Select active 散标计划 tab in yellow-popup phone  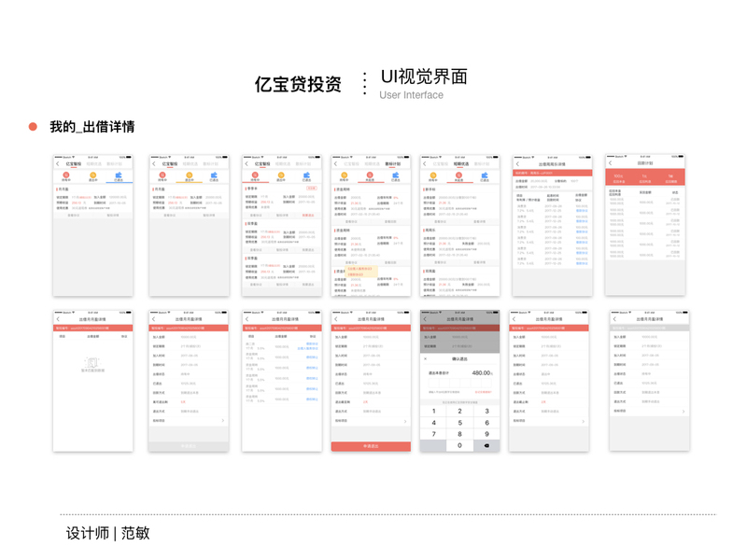pos(392,164)
